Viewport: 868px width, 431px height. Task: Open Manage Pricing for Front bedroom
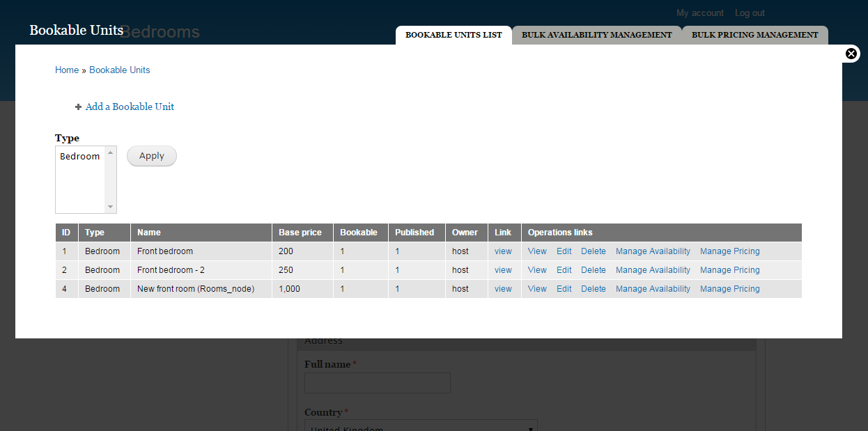(729, 251)
